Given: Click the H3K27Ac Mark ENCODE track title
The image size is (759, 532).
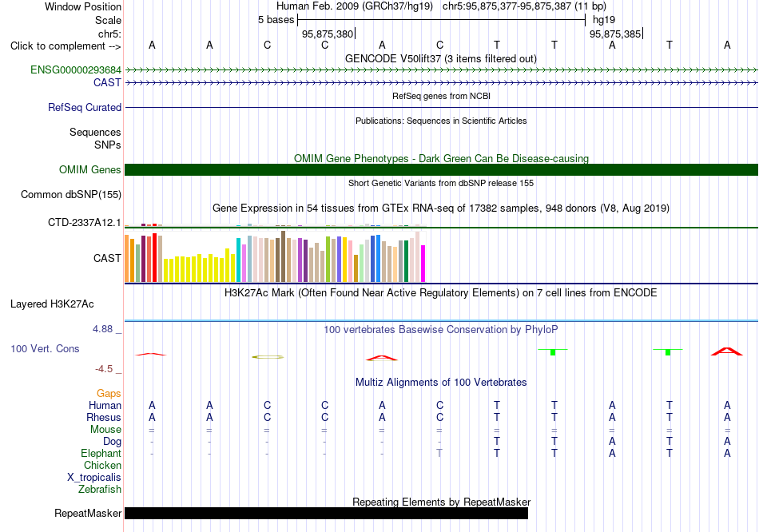Looking at the screenshot, I should (441, 293).
